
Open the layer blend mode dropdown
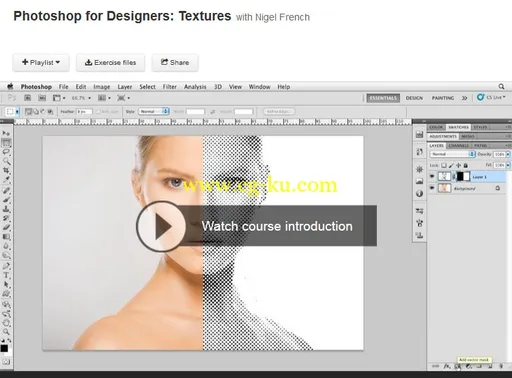(453, 154)
